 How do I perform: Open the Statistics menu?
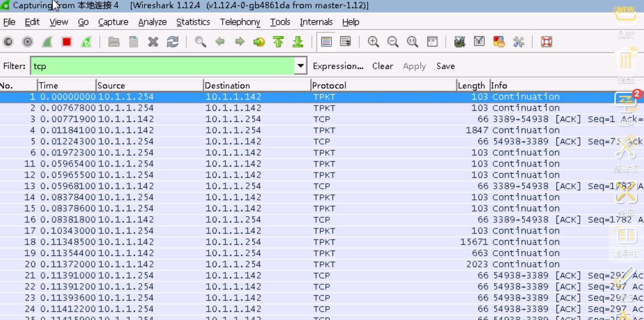[x=193, y=22]
